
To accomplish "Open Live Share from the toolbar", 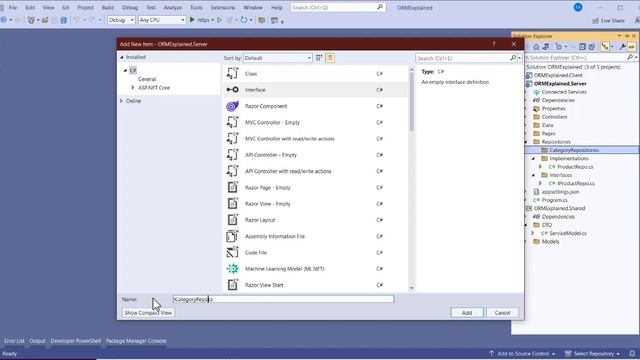I will click(x=609, y=20).
